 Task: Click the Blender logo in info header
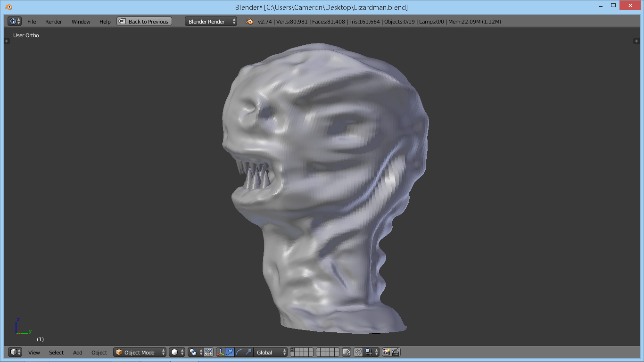point(249,22)
